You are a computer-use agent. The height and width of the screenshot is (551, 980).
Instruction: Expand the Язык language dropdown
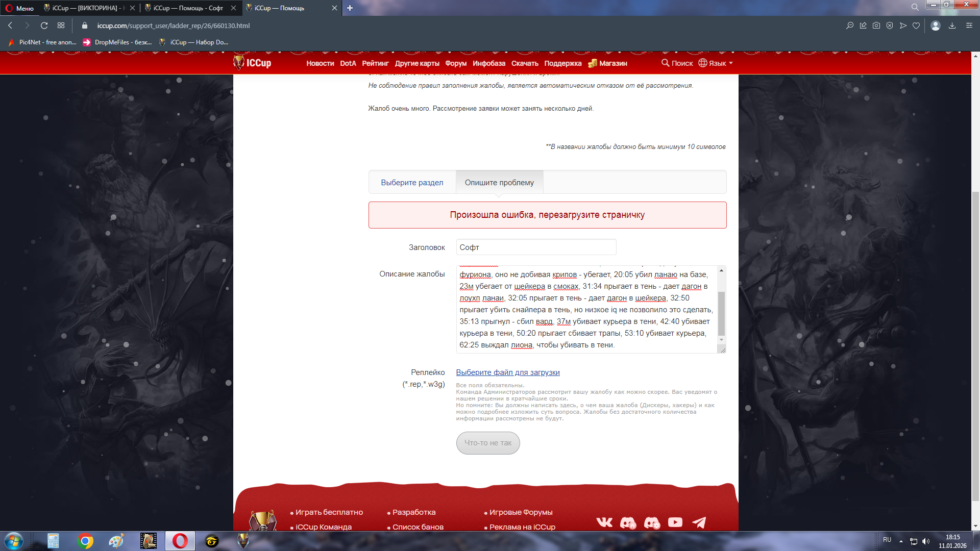(x=716, y=63)
